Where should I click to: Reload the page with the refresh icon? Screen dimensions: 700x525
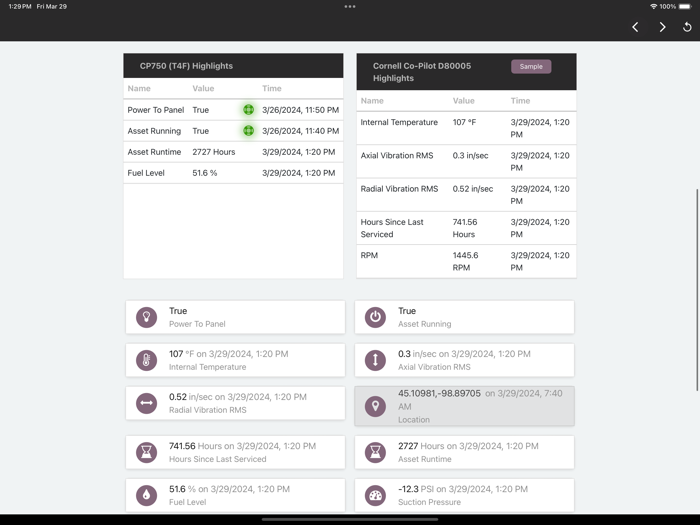tap(687, 27)
